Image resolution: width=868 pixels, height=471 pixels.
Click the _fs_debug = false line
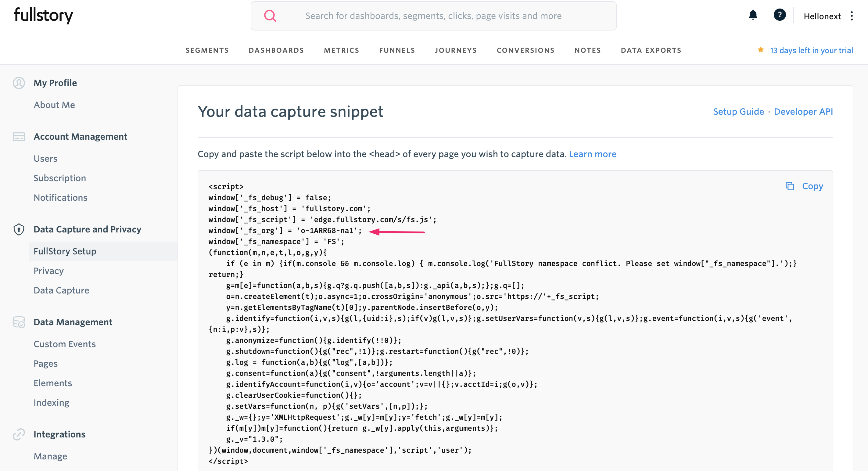[x=270, y=197]
